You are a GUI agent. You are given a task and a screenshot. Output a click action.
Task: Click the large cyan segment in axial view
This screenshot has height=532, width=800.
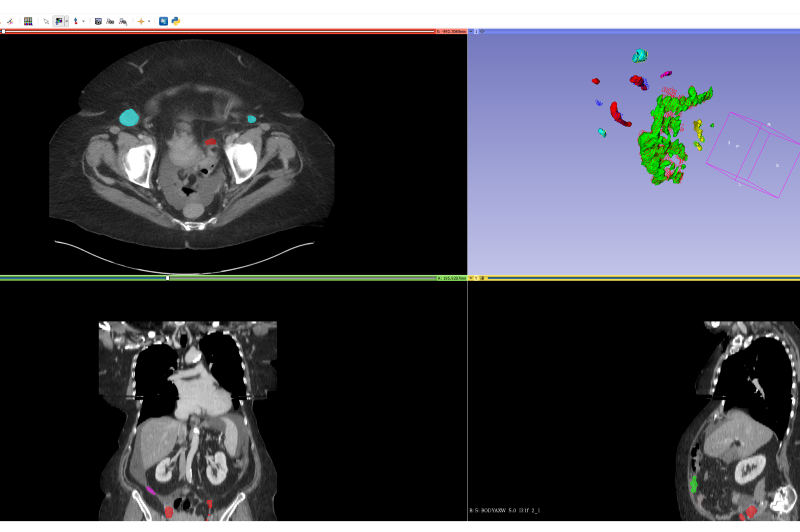[129, 117]
